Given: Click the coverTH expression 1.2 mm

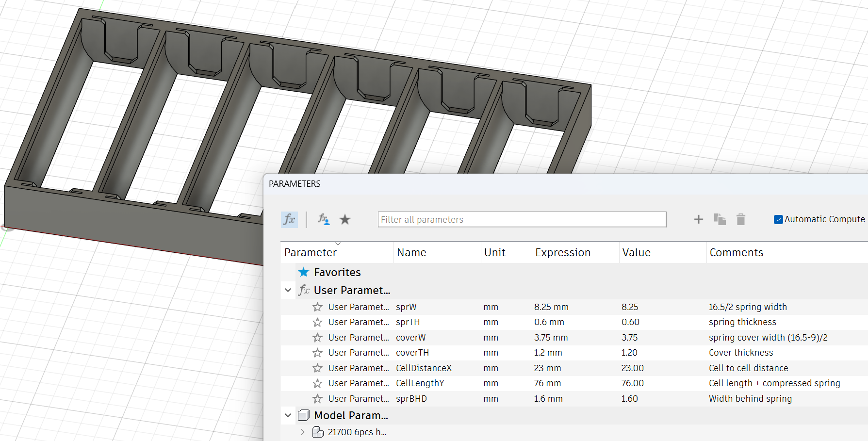Looking at the screenshot, I should click(x=548, y=353).
